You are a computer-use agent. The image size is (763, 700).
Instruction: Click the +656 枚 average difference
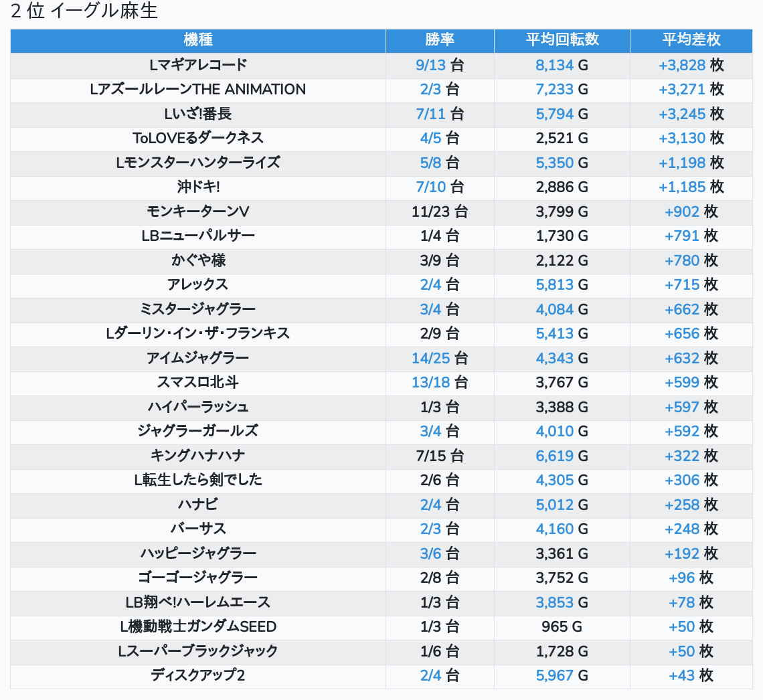(x=691, y=333)
